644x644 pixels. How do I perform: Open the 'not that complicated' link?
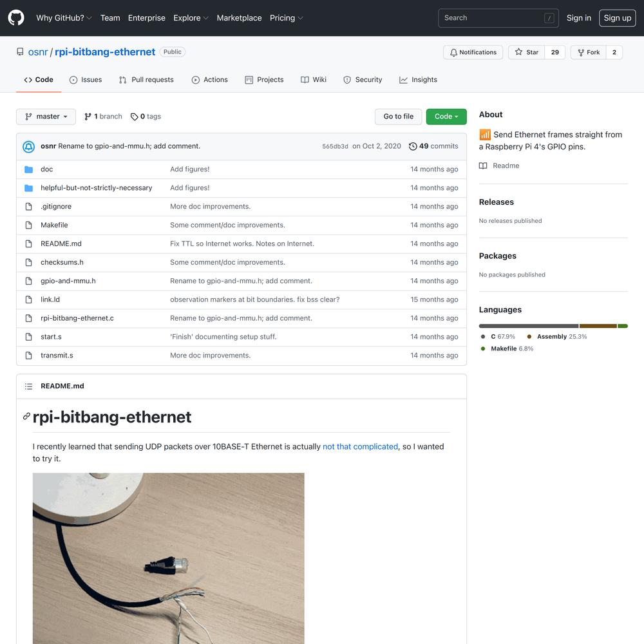click(x=360, y=446)
